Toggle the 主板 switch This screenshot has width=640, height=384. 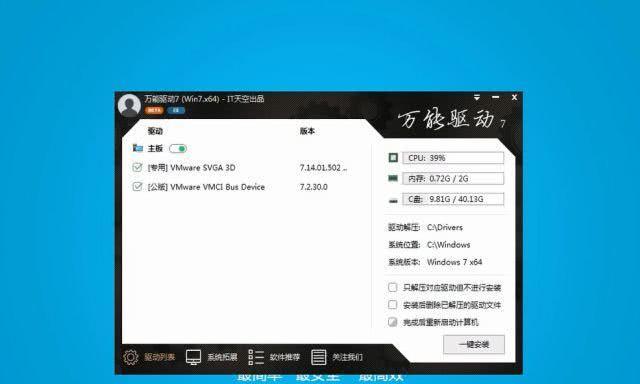(x=178, y=149)
